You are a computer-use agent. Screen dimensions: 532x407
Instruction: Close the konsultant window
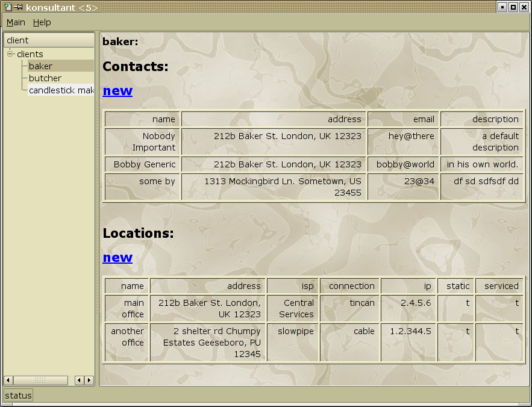pos(524,7)
